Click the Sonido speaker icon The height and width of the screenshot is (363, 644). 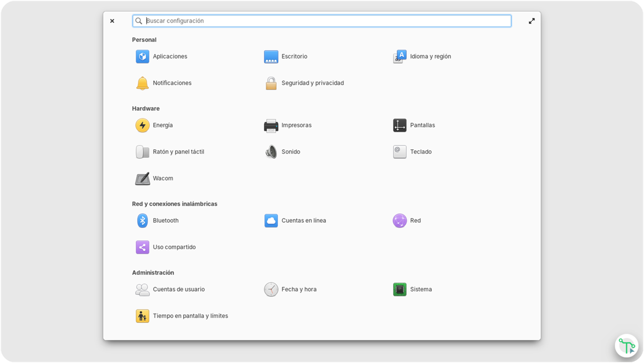(x=271, y=152)
